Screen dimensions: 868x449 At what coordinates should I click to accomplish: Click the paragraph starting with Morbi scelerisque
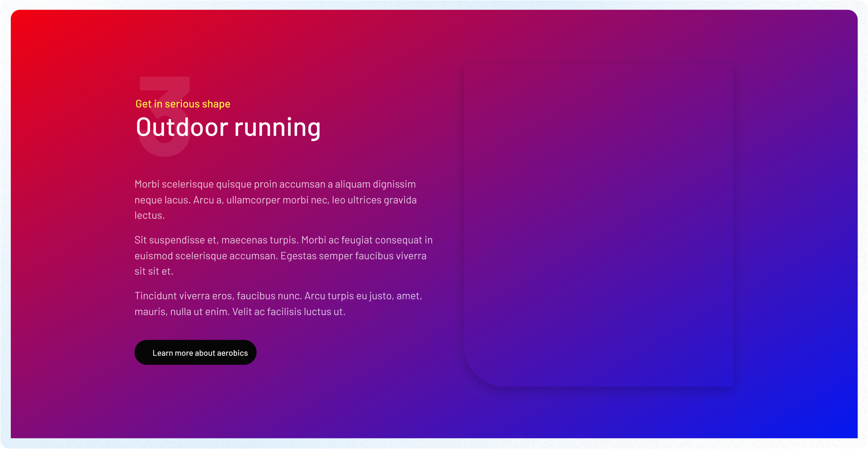coord(275,199)
